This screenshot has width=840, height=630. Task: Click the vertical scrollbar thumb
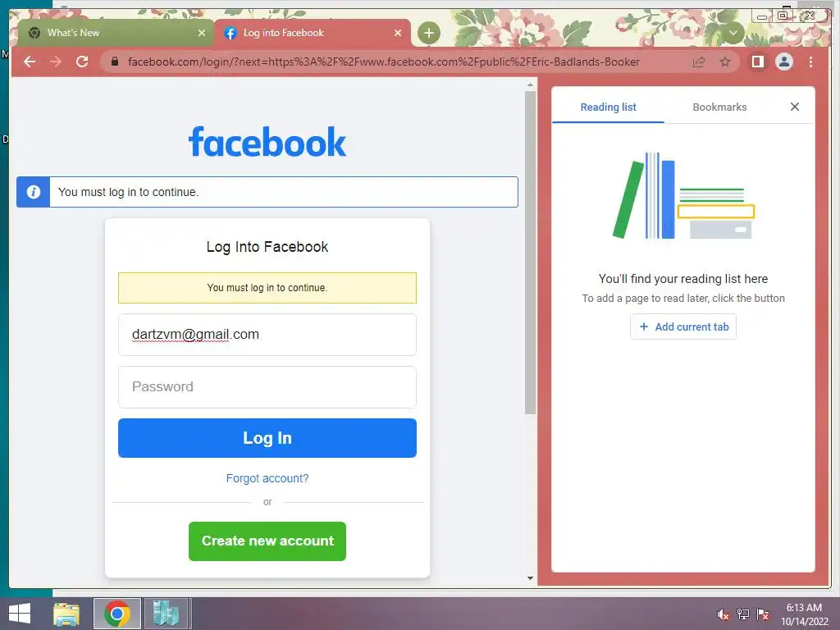(530, 253)
